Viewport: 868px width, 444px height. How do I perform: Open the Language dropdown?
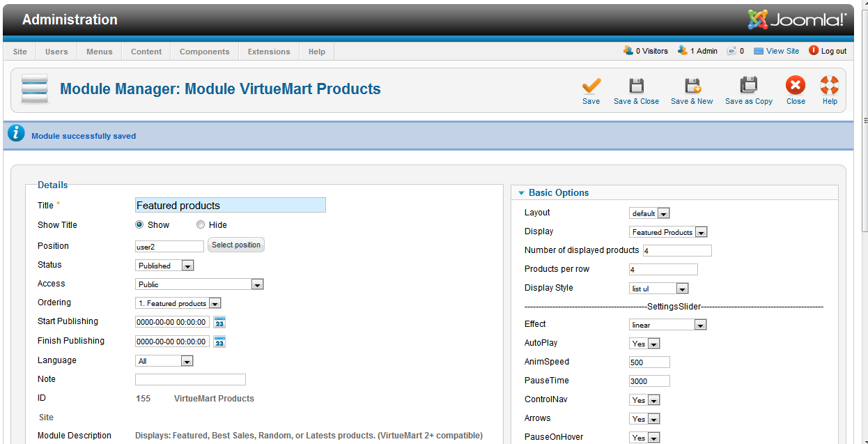pyautogui.click(x=164, y=361)
